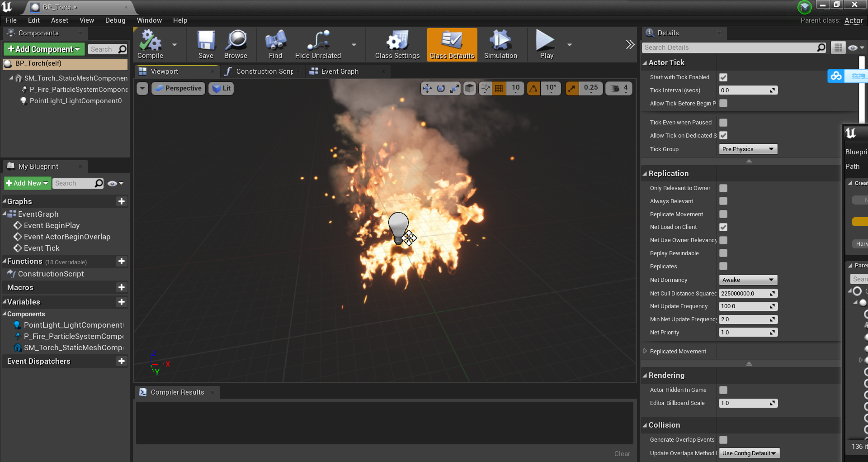Open Compile options dropdown arrow

[x=175, y=44]
